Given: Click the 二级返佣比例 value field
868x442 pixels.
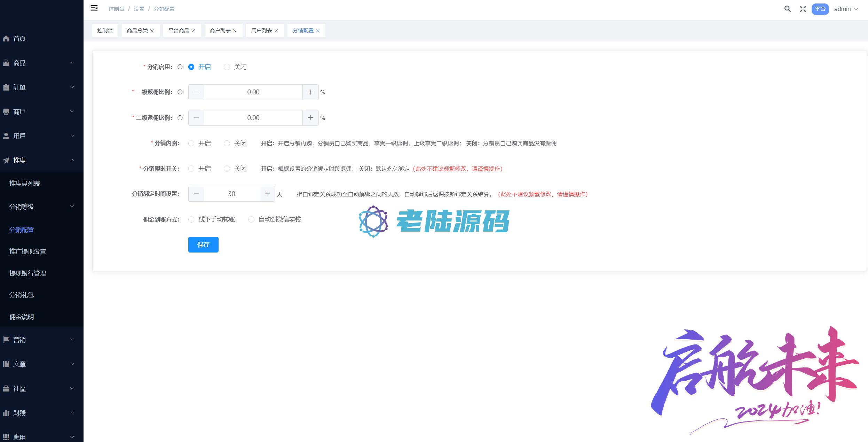Looking at the screenshot, I should click(x=253, y=118).
